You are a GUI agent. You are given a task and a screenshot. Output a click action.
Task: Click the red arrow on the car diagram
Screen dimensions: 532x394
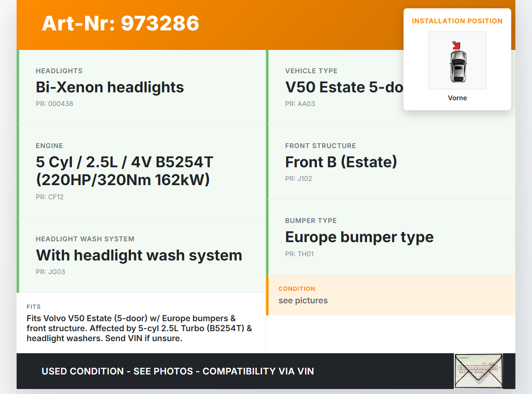[456, 45]
